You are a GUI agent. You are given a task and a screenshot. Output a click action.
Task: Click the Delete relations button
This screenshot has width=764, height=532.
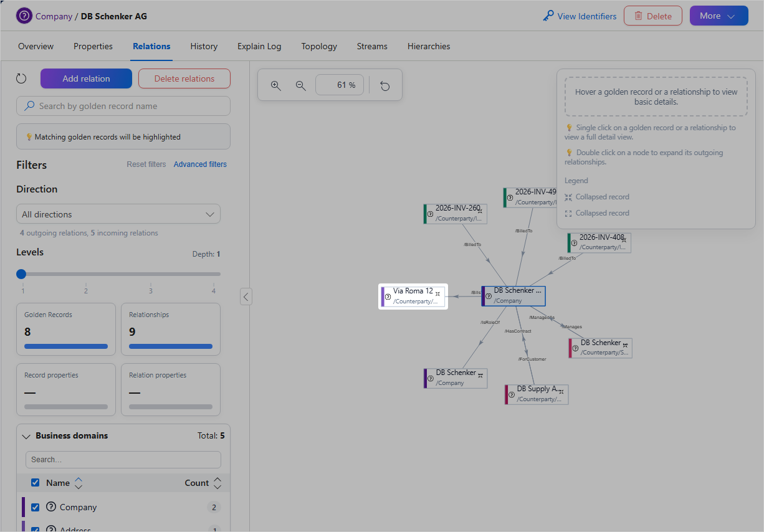click(184, 78)
